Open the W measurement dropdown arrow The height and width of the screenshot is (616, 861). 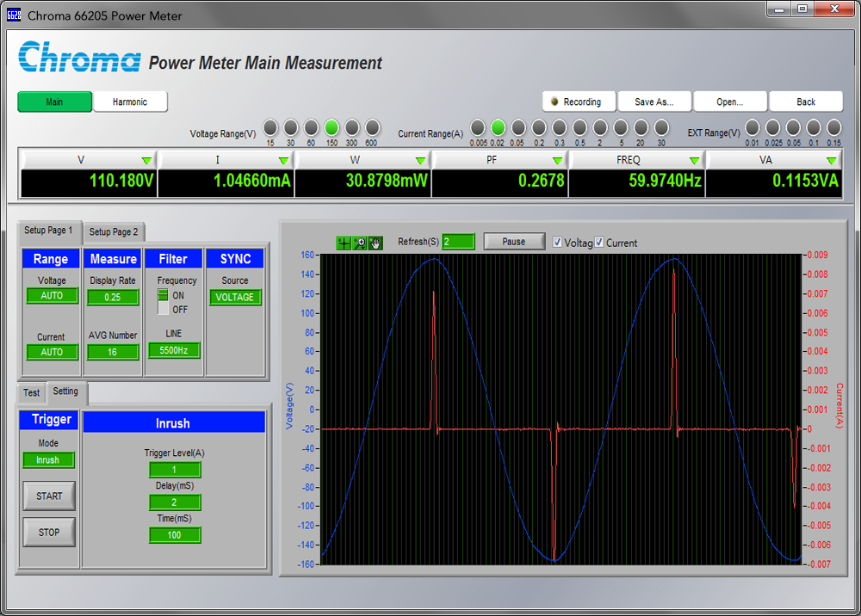pos(421,160)
